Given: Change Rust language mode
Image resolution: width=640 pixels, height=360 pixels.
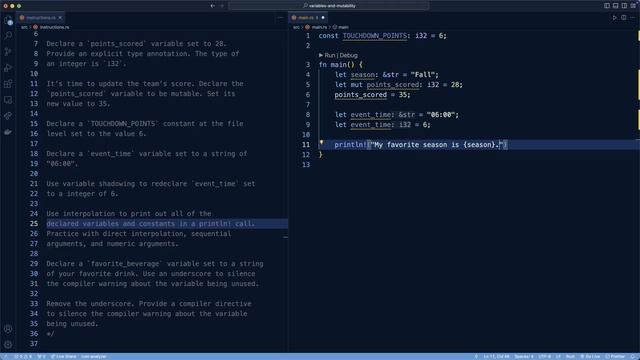Looking at the screenshot, I should (570, 356).
